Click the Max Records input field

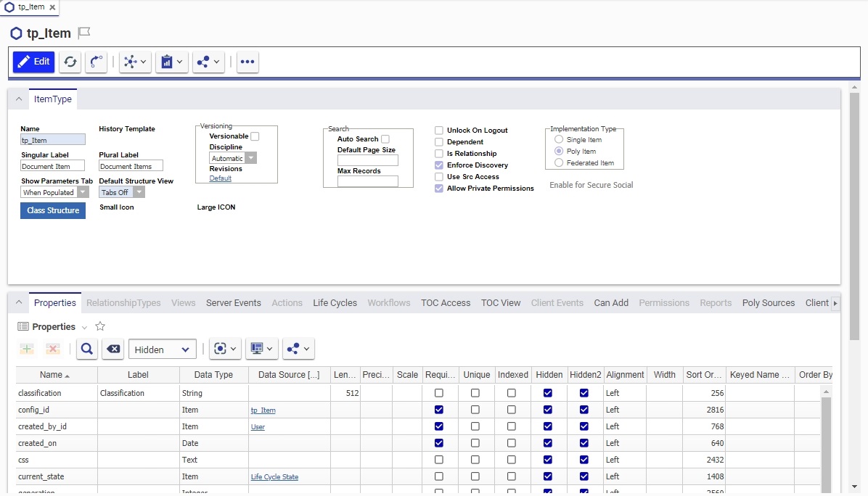tap(367, 181)
